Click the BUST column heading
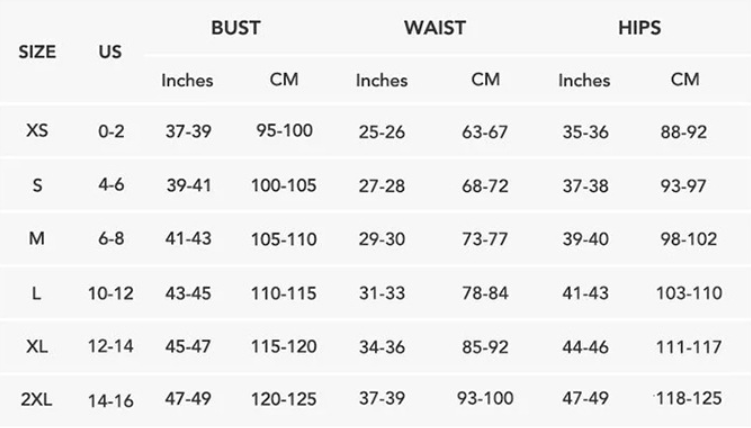 click(235, 28)
